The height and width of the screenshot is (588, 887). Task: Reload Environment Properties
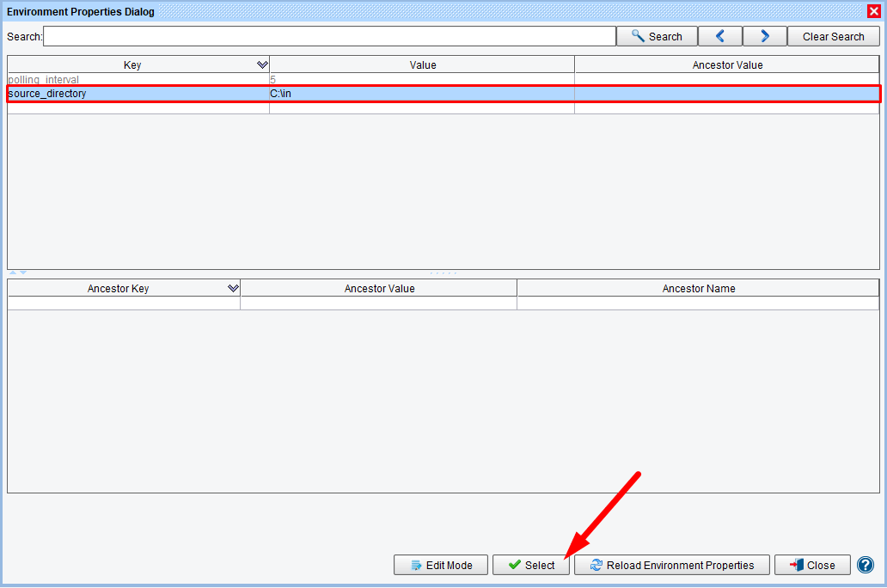pos(671,565)
